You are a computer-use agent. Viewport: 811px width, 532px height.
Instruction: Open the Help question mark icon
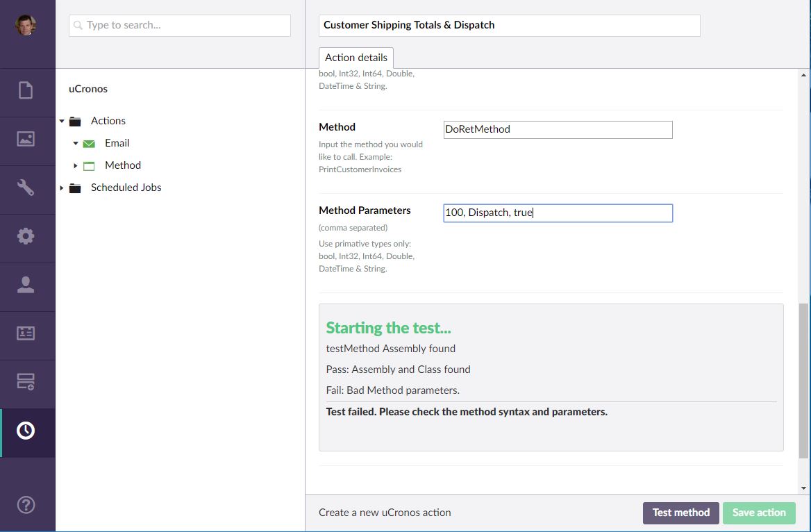[x=26, y=504]
